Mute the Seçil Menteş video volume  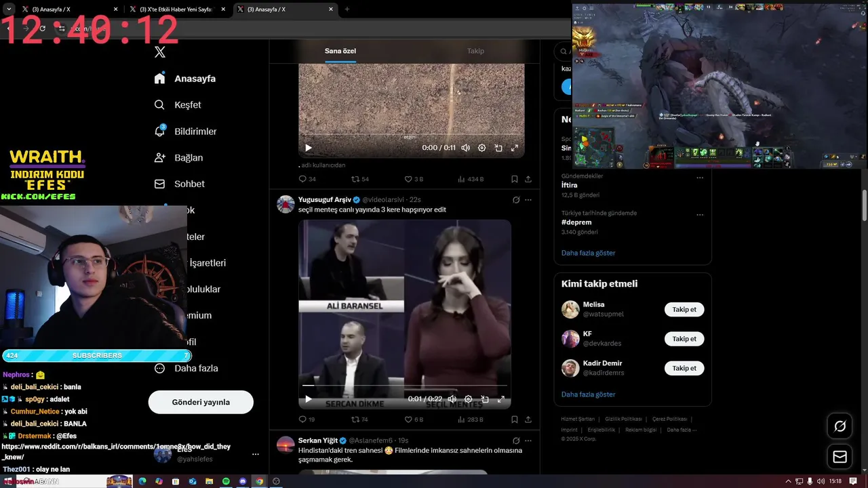[x=452, y=399]
